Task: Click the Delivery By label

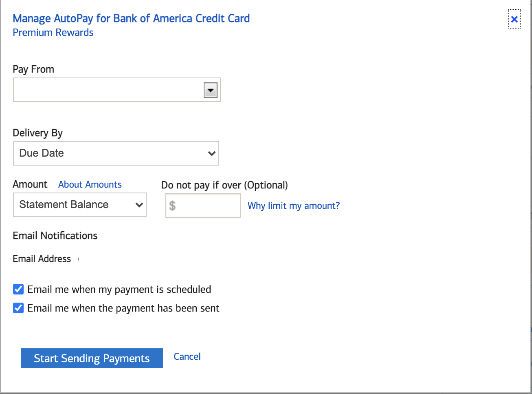Action: (x=37, y=133)
